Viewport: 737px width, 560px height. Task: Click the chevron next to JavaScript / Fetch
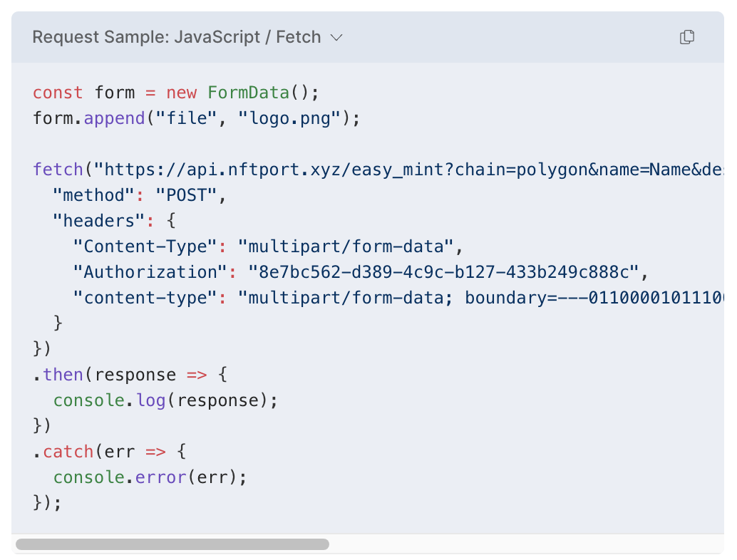click(336, 37)
